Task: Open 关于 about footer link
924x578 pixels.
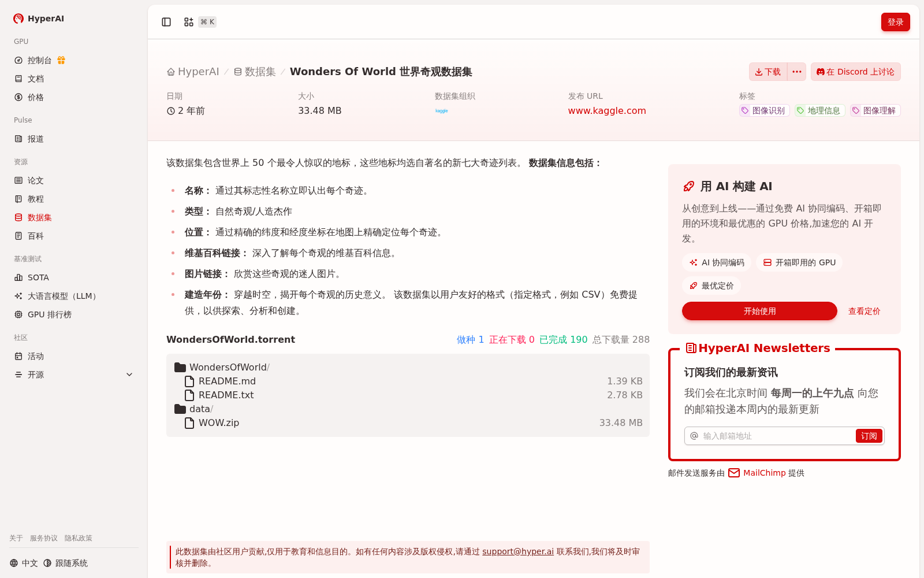Action: [x=16, y=538]
